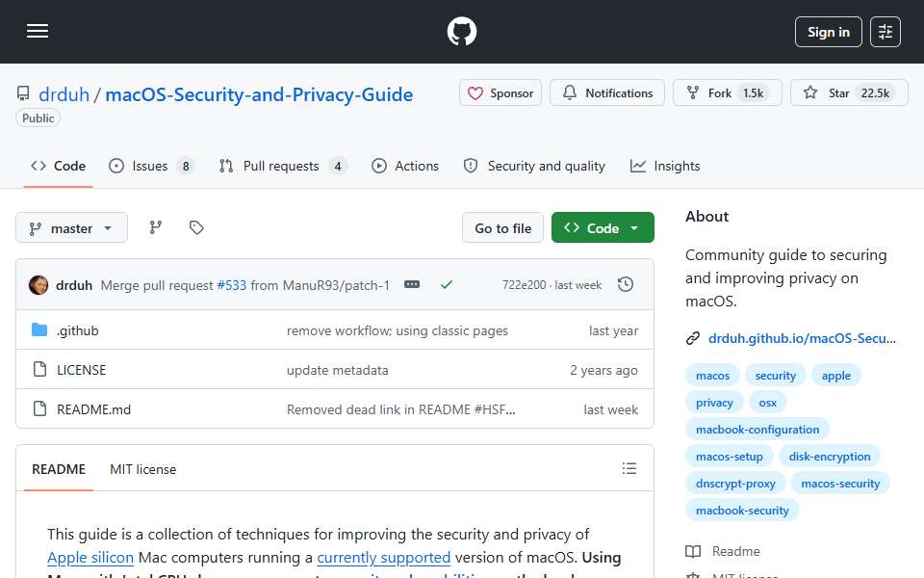Open README outline list icon
This screenshot has width=924, height=578.
click(x=629, y=469)
